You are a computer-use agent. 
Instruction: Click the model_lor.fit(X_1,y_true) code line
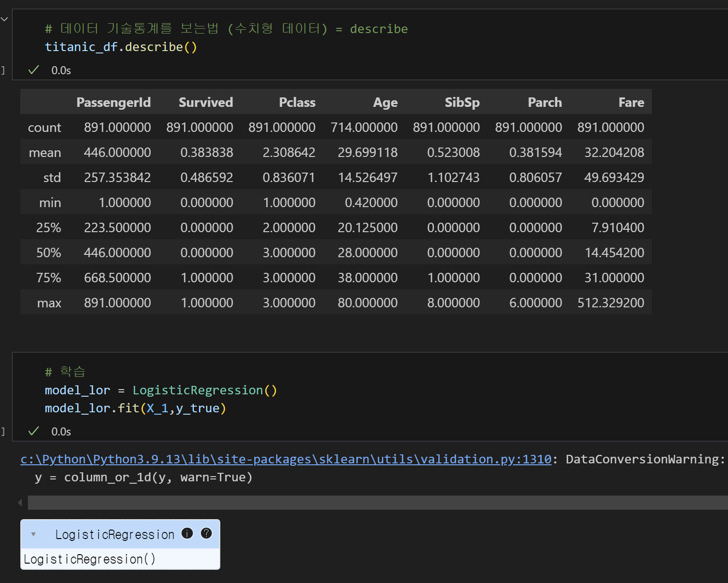click(x=136, y=408)
